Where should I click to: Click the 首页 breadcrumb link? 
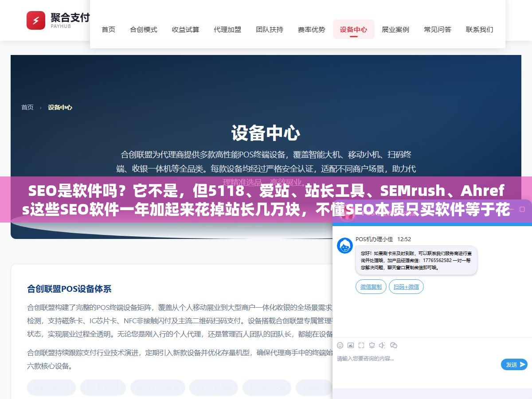[x=27, y=107]
